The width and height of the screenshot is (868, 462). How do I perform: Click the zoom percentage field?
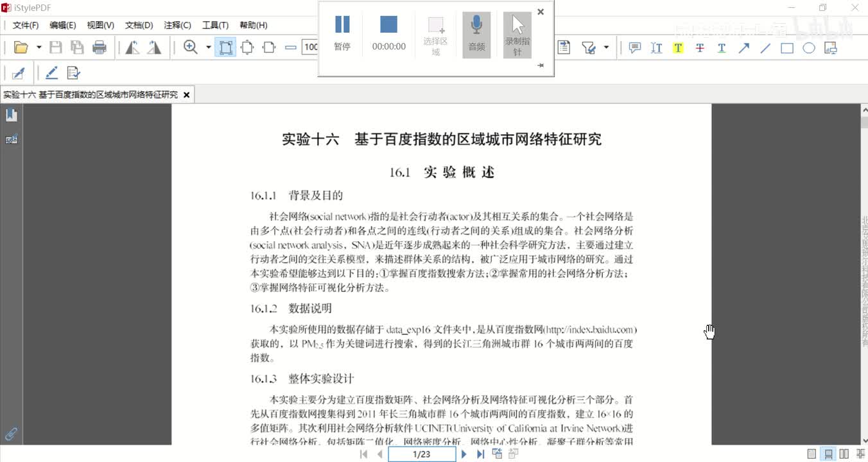click(x=311, y=47)
